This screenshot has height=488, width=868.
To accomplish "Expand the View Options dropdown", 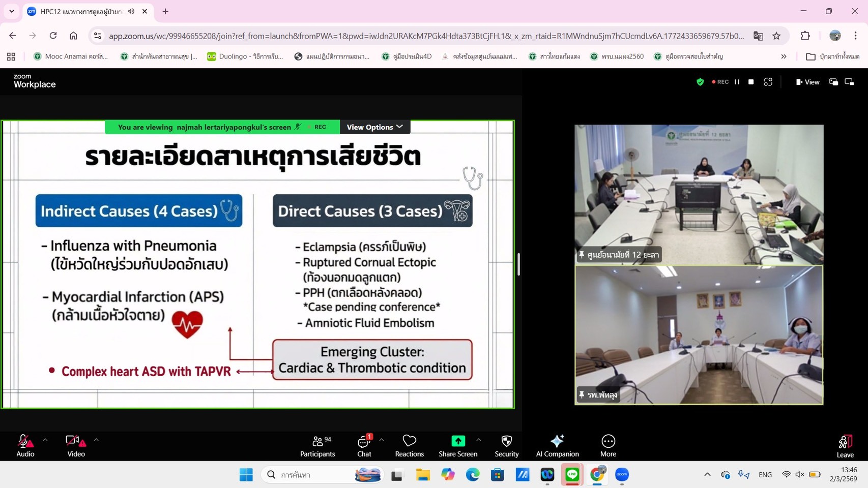I will click(374, 127).
